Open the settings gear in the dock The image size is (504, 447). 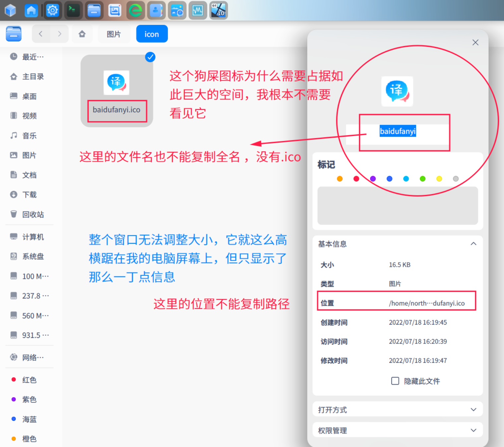pyautogui.click(x=52, y=11)
